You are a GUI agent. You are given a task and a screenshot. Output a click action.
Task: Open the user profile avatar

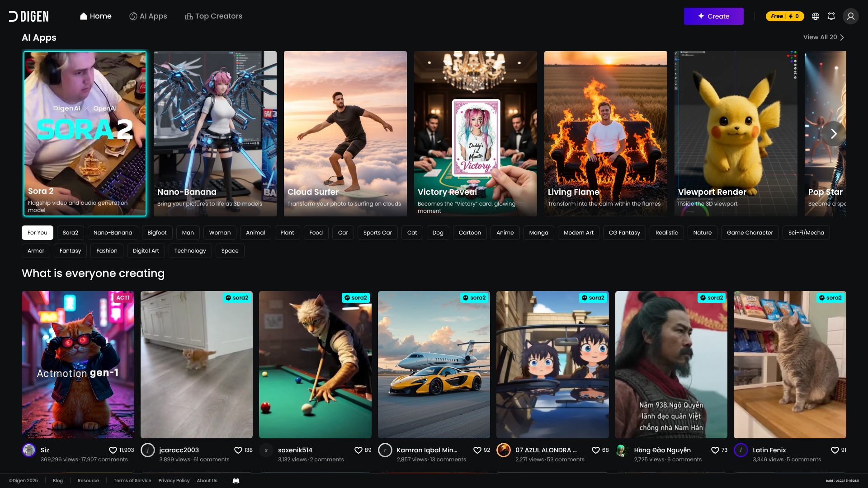click(850, 16)
